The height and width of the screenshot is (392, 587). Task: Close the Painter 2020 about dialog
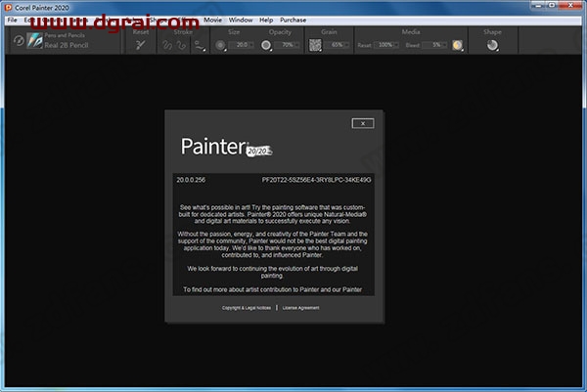(x=362, y=123)
